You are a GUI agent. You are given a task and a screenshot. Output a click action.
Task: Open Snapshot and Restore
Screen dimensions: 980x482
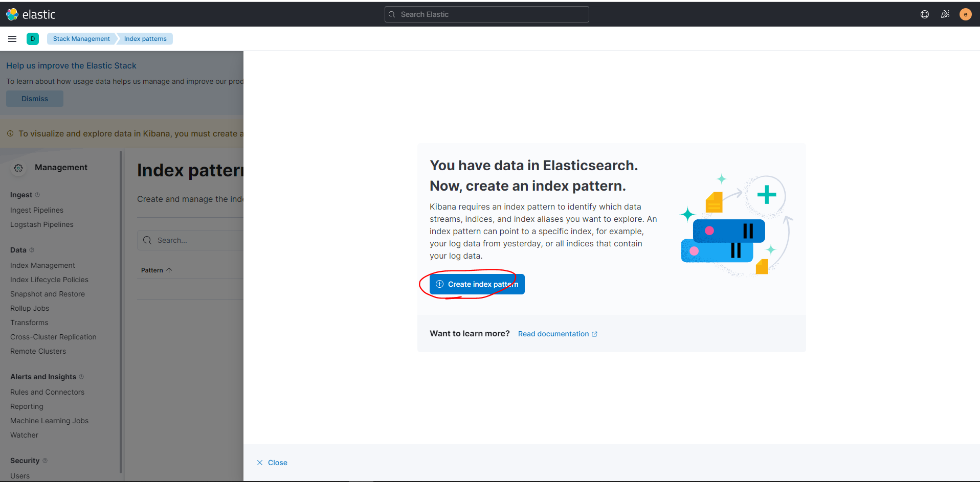48,294
